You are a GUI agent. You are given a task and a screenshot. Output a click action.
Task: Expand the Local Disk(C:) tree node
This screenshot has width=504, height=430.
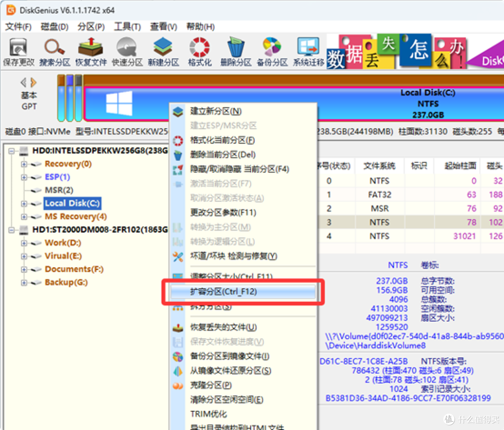24,204
